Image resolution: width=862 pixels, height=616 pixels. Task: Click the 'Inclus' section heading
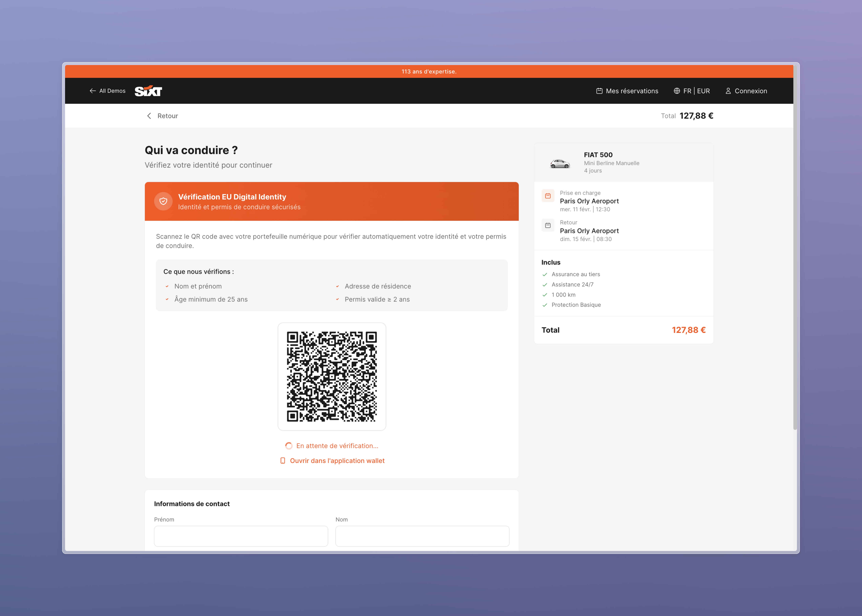551,262
